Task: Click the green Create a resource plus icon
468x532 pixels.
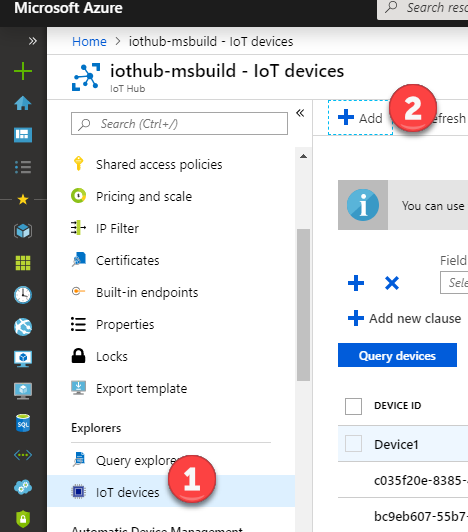Action: [x=23, y=71]
